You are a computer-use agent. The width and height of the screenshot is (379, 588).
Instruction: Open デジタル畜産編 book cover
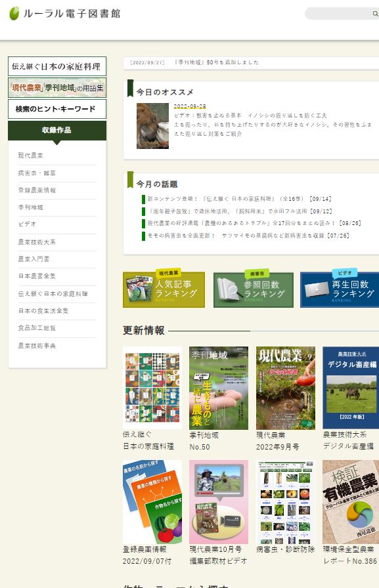click(351, 388)
